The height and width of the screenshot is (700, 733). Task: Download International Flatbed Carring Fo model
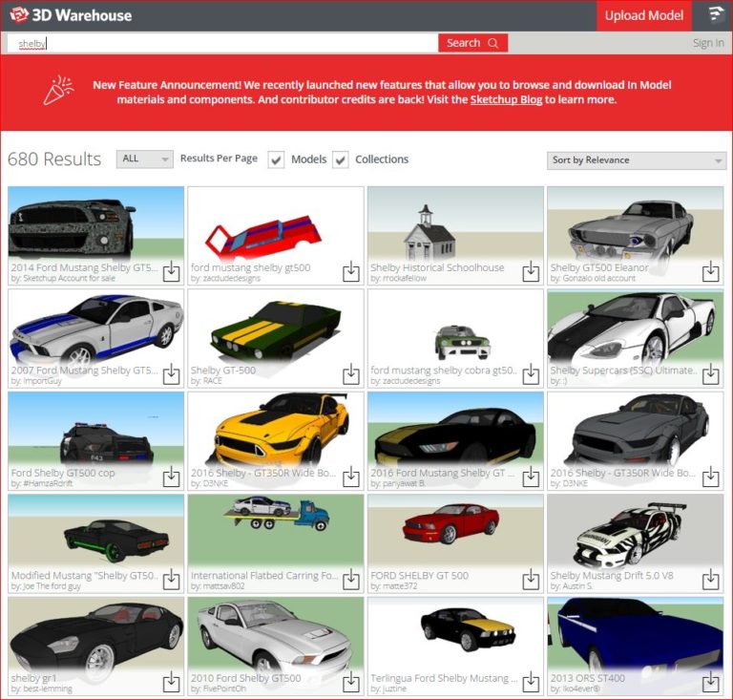click(x=351, y=579)
